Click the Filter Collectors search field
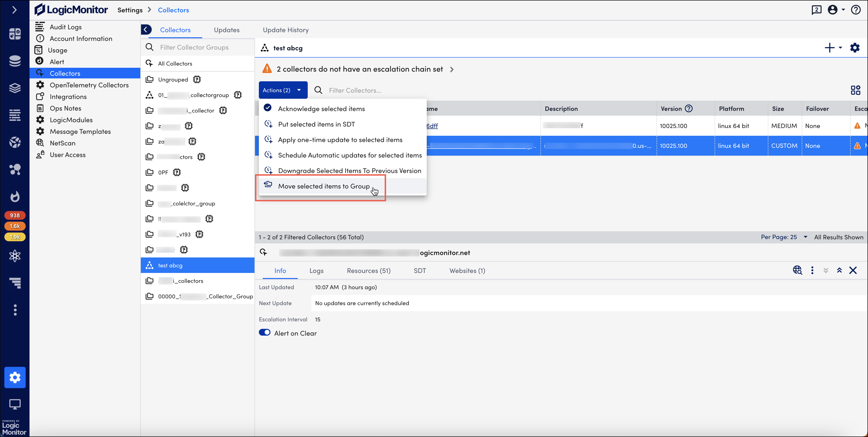This screenshot has width=868, height=437. coord(355,90)
